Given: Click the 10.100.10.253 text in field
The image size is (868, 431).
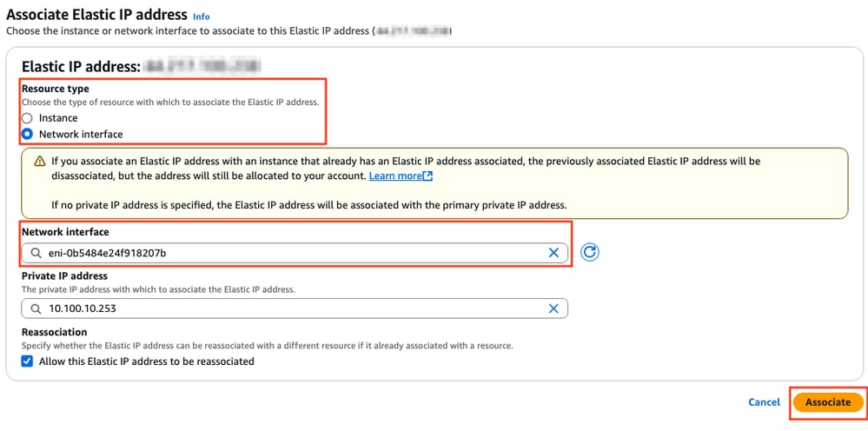Looking at the screenshot, I should (x=83, y=308).
